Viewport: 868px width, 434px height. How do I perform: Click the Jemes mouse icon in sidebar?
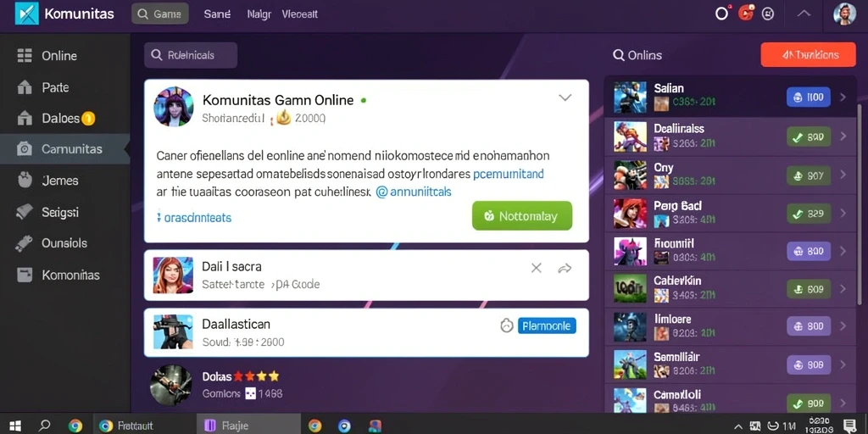coord(25,181)
